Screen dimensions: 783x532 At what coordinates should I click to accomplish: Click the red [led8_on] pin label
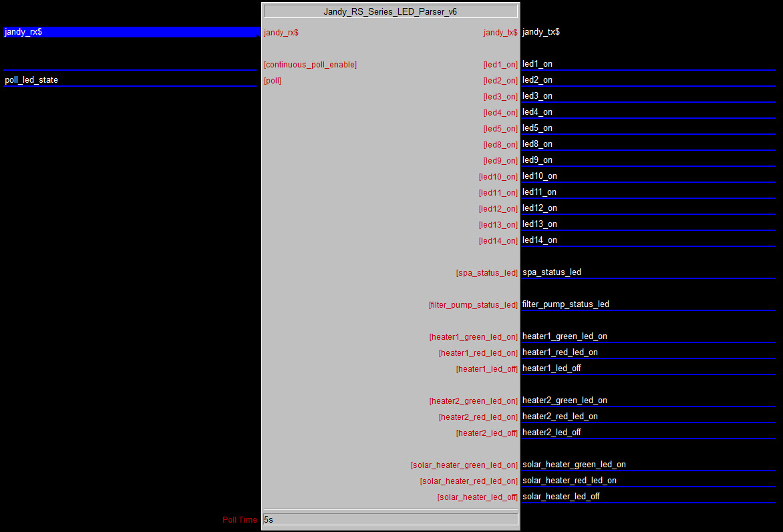pyautogui.click(x=500, y=144)
